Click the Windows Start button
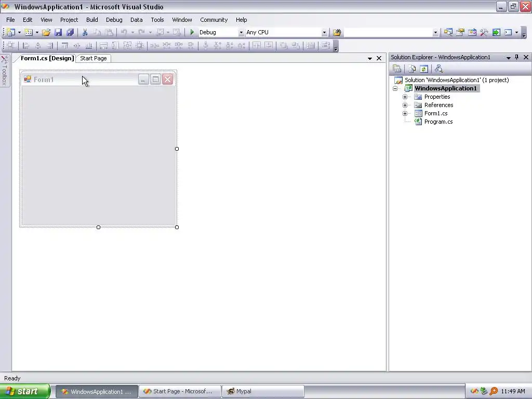This screenshot has width=532, height=399. pyautogui.click(x=25, y=391)
